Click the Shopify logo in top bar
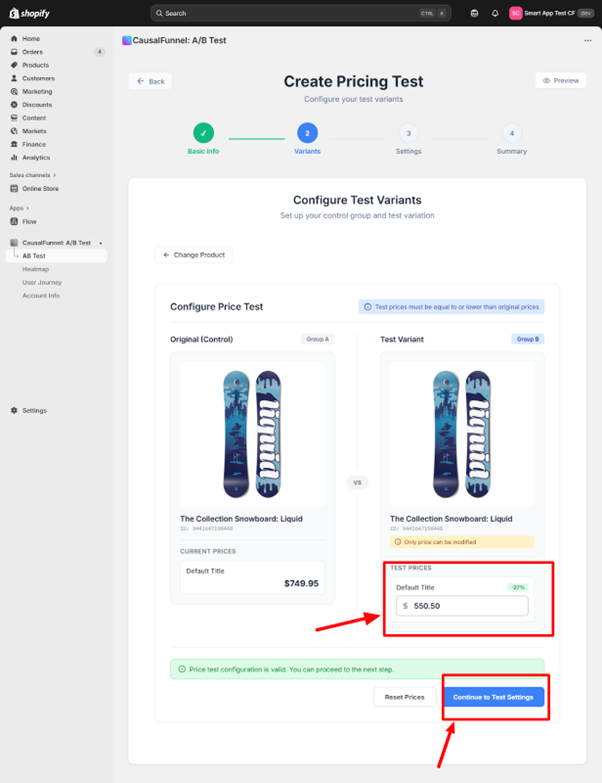602x783 pixels. [30, 13]
